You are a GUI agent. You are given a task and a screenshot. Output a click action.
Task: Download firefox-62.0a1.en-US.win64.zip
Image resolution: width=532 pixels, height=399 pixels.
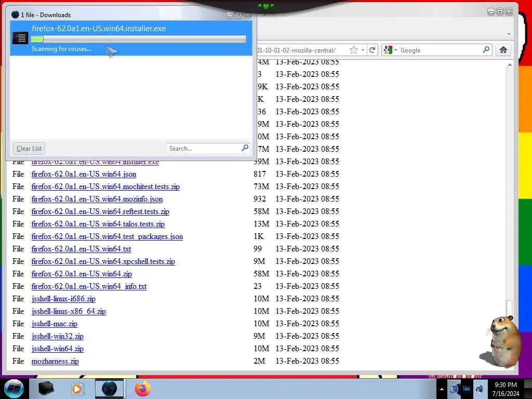click(82, 274)
